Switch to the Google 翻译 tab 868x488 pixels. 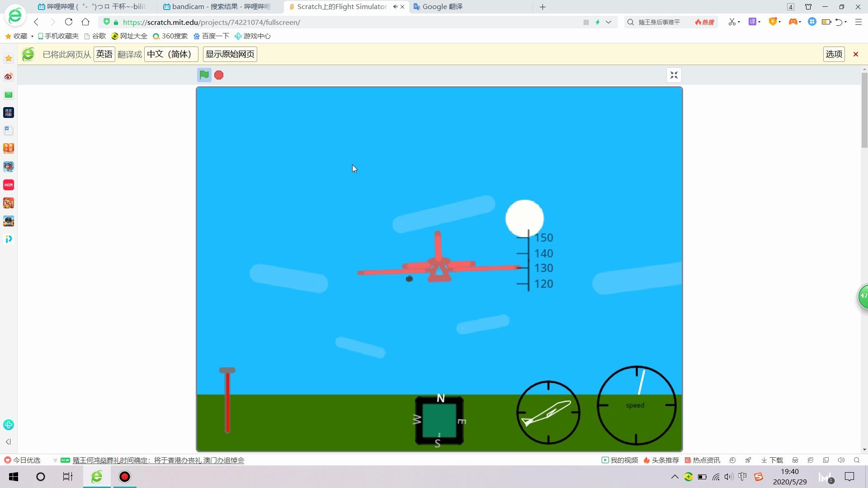pyautogui.click(x=442, y=7)
